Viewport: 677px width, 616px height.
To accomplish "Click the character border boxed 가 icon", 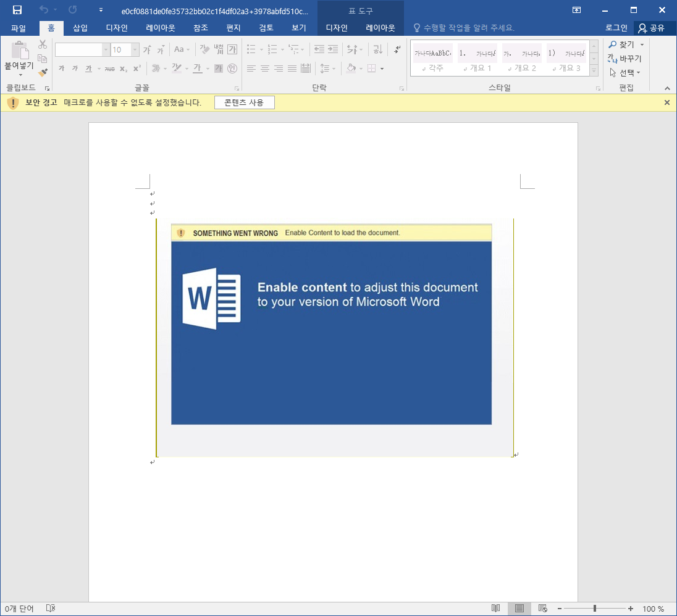I will click(x=232, y=49).
